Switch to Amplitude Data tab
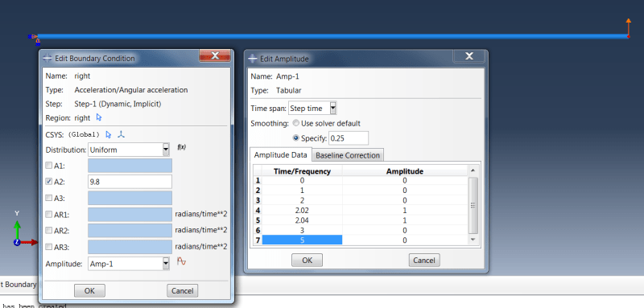Viewport: 644px width, 308px height. (280, 155)
